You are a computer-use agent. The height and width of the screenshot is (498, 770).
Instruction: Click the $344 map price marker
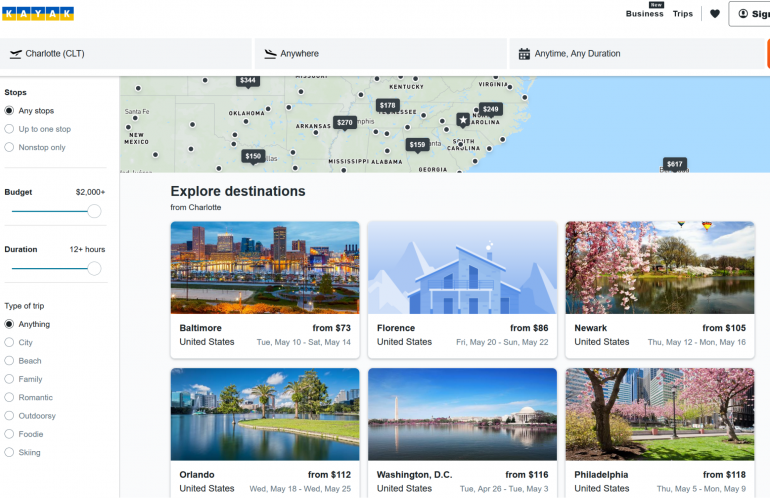(248, 80)
